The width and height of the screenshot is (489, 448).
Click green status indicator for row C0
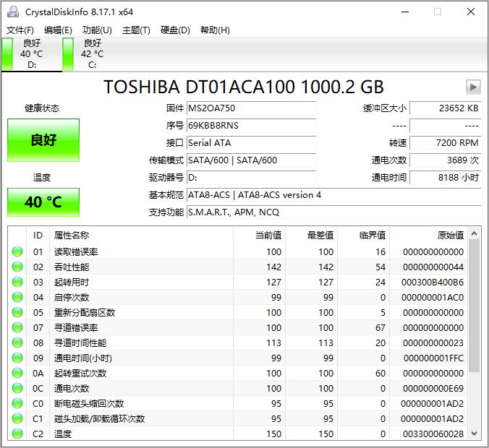17,404
